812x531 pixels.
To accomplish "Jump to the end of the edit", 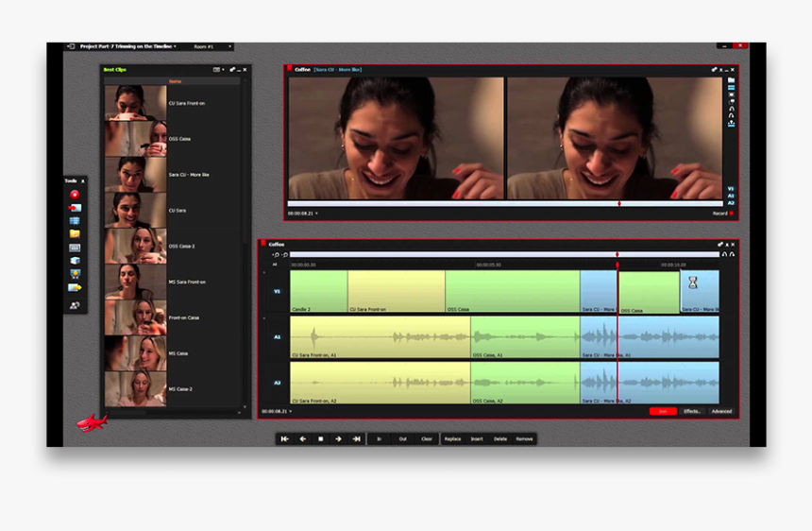I will click(x=356, y=438).
